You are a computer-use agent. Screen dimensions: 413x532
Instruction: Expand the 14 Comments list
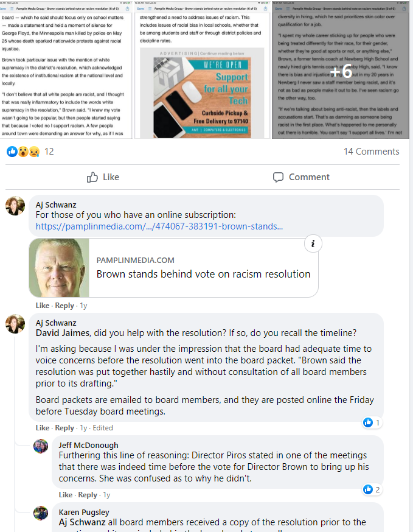[x=371, y=152]
